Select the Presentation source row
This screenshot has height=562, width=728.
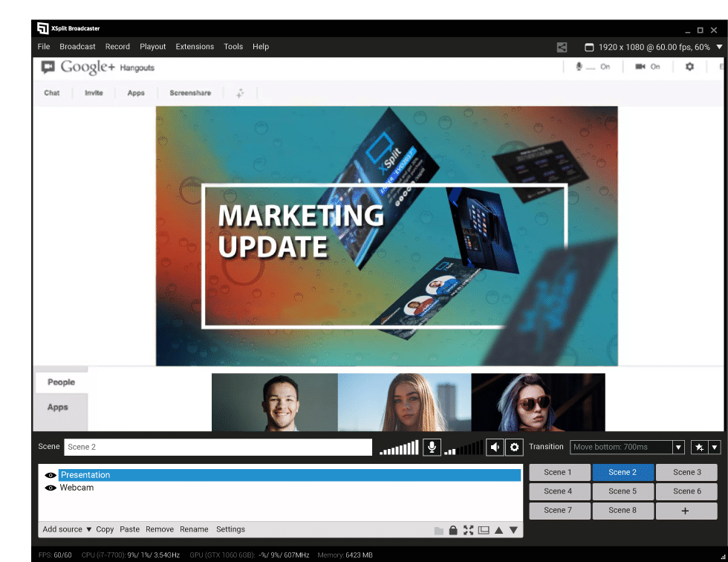289,475
